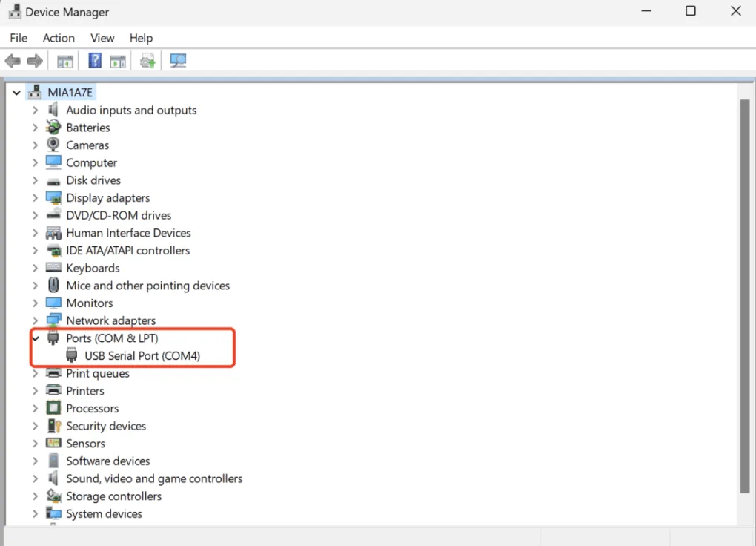Expand the System devices arrow
The width and height of the screenshot is (756, 546).
[x=35, y=513]
